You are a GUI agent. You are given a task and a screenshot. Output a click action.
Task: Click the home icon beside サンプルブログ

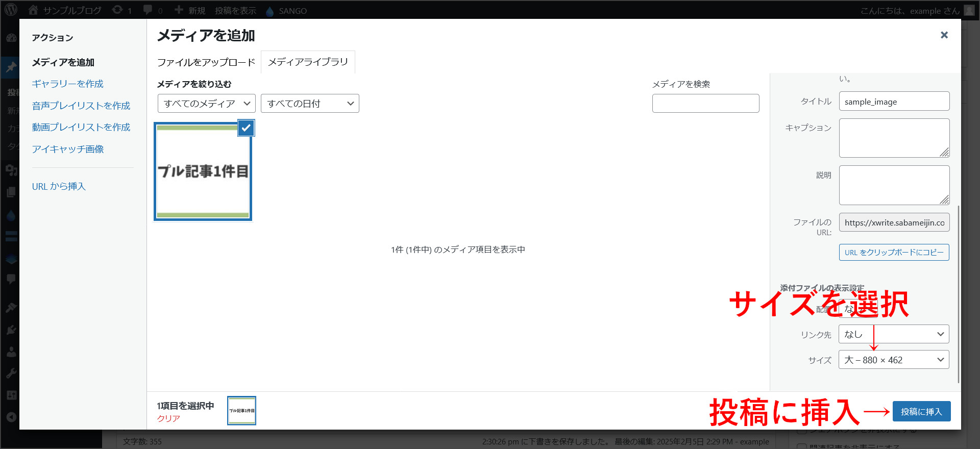pyautogui.click(x=33, y=10)
